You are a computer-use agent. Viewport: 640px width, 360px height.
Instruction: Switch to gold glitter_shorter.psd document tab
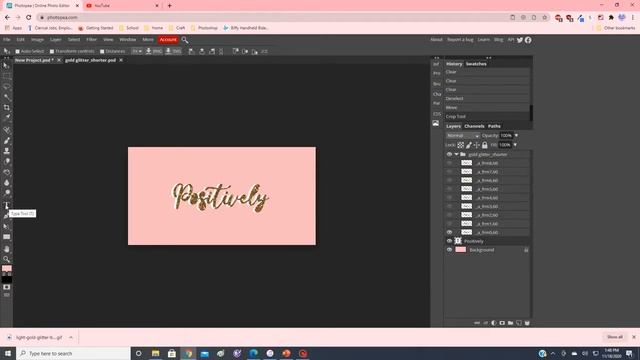pos(90,60)
